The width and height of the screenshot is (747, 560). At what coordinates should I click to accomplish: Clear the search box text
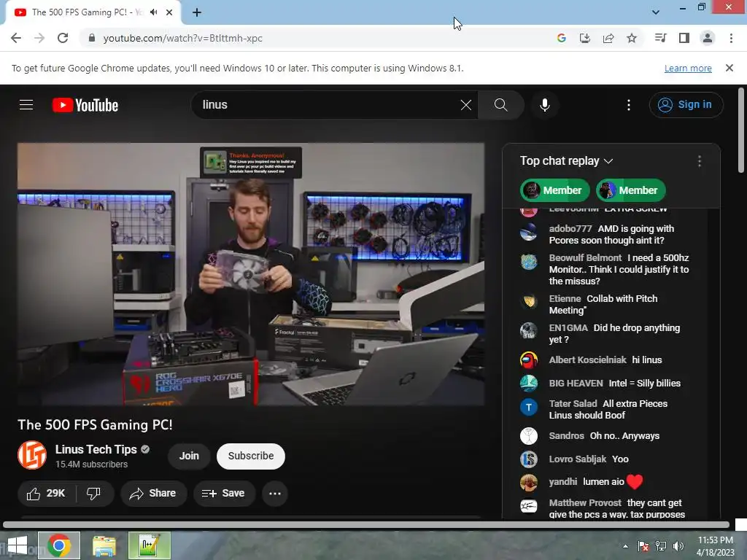(466, 105)
